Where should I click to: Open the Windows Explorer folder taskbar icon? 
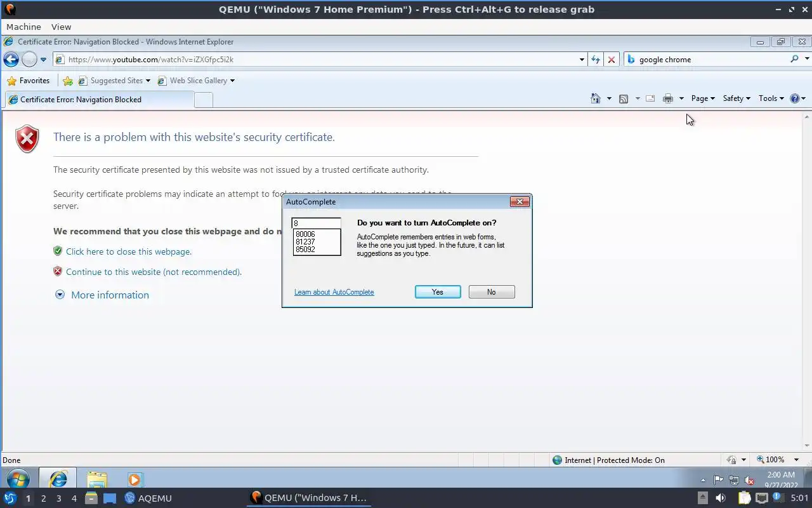coord(96,479)
